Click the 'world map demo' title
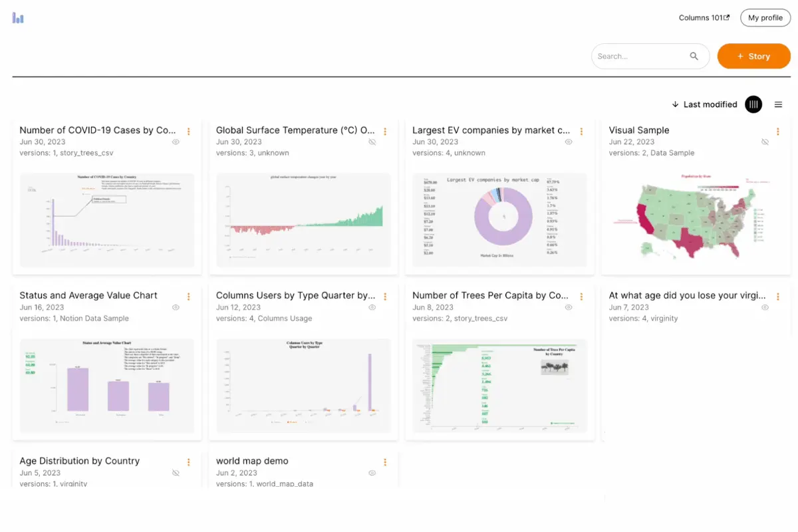This screenshot has width=798, height=532. pyautogui.click(x=252, y=461)
